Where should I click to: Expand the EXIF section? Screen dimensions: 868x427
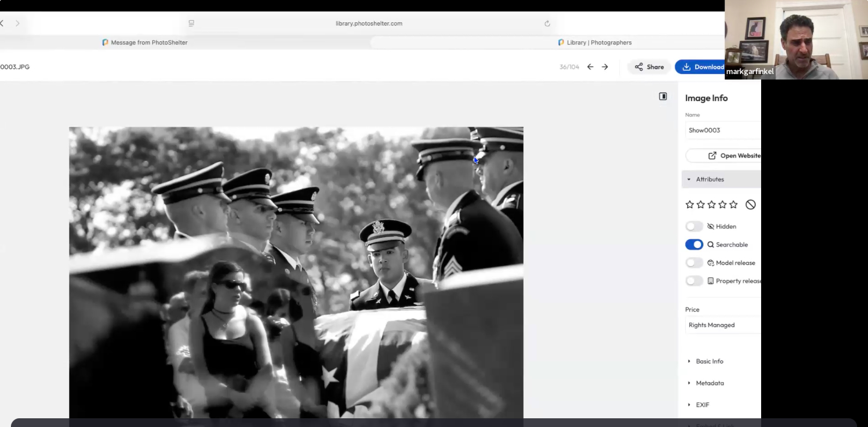pyautogui.click(x=702, y=405)
